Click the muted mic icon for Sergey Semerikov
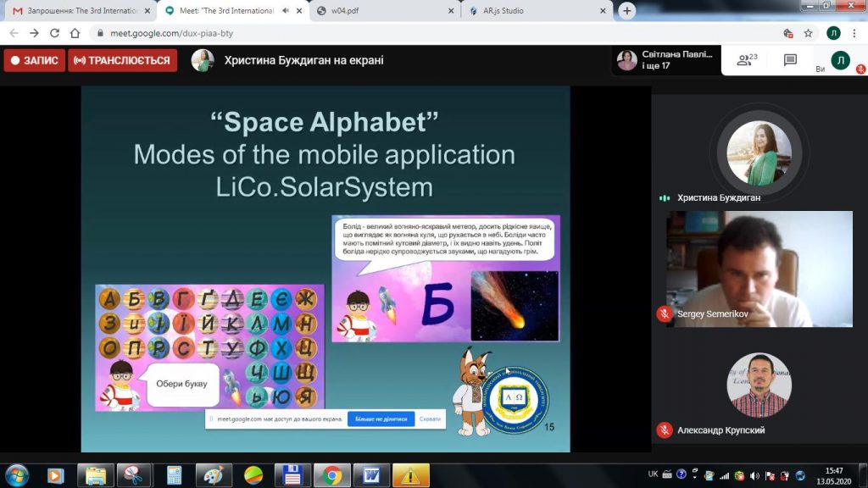Viewport: 868px width, 488px height. (665, 314)
